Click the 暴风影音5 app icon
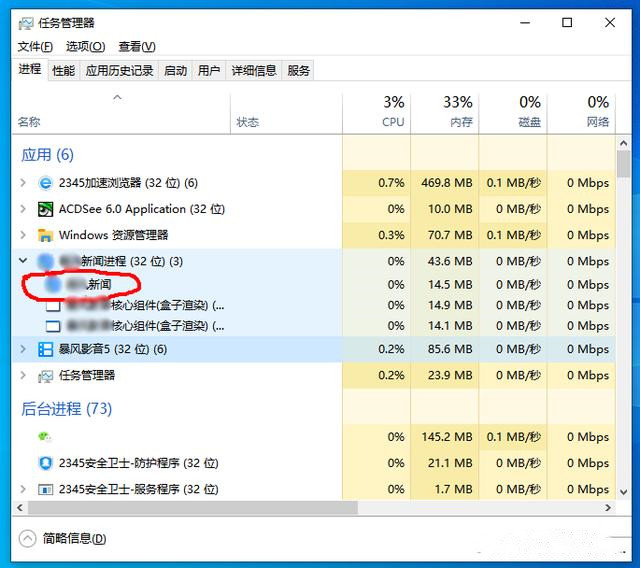The image size is (640, 568). (x=45, y=349)
